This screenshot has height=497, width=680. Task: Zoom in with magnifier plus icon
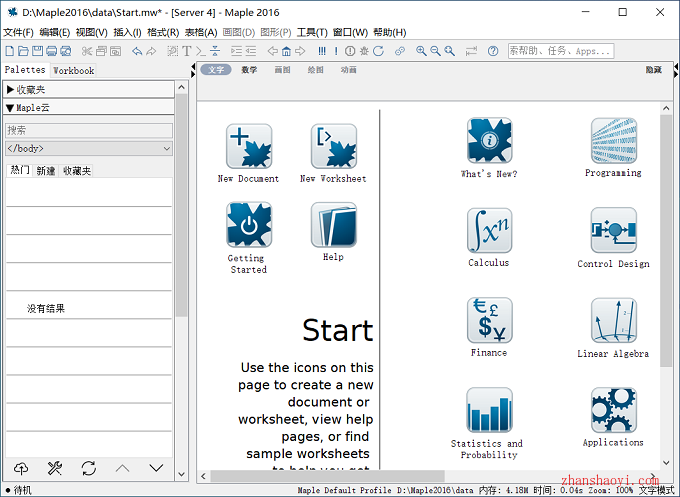point(421,51)
